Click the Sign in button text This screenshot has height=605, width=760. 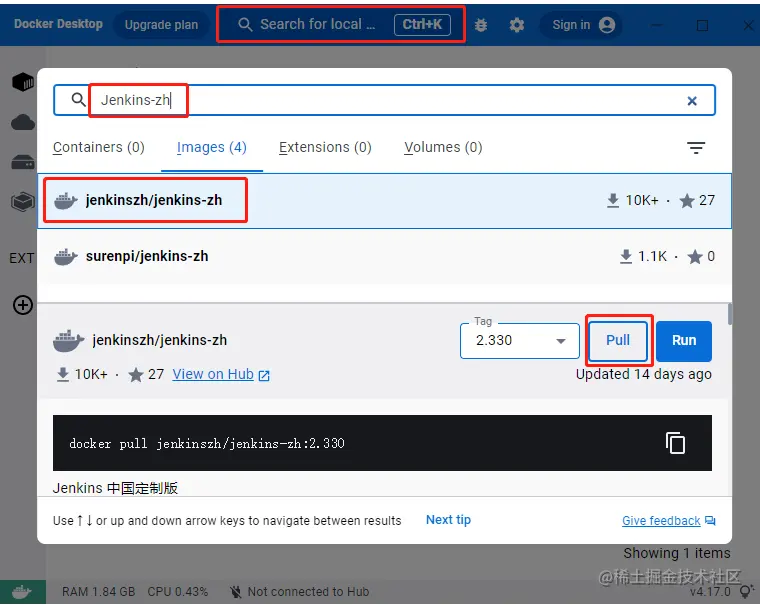571,25
